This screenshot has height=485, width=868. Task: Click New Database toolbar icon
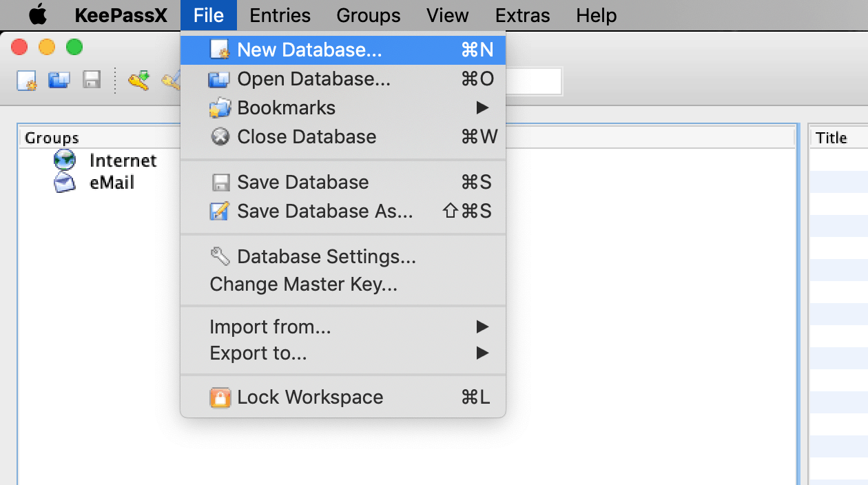pyautogui.click(x=26, y=80)
